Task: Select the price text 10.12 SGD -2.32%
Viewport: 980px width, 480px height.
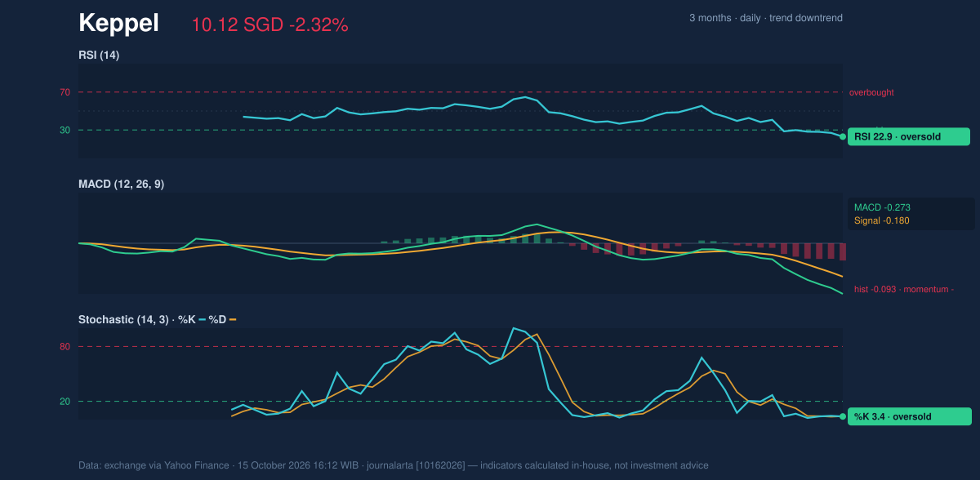Action: [x=269, y=25]
